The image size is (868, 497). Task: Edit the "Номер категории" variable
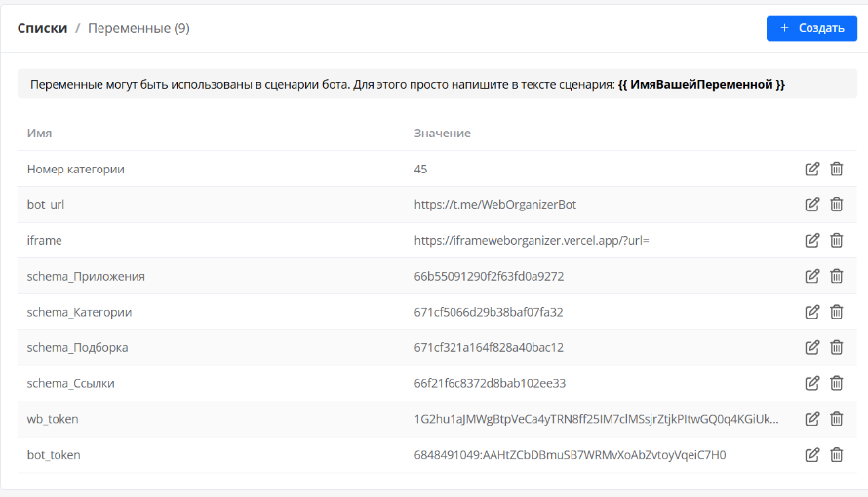(811, 169)
